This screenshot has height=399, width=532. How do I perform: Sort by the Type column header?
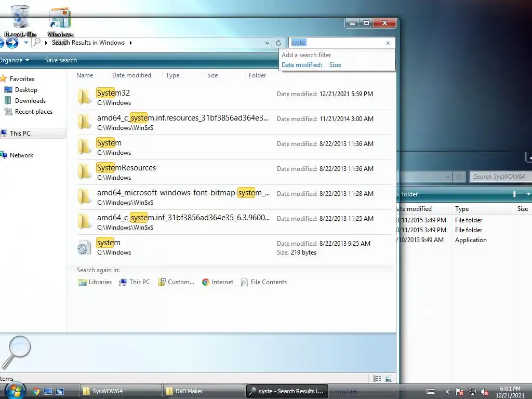coord(172,75)
